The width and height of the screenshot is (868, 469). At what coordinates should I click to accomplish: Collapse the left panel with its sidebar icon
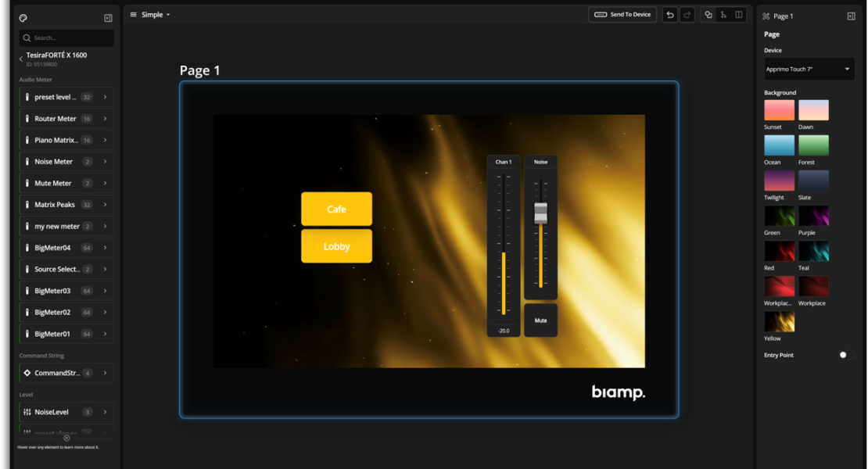coord(108,18)
